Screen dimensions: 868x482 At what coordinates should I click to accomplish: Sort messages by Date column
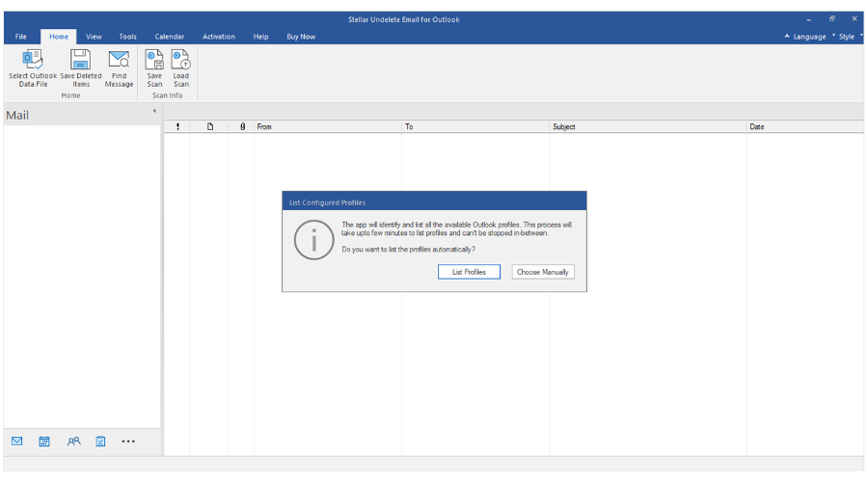coord(805,126)
